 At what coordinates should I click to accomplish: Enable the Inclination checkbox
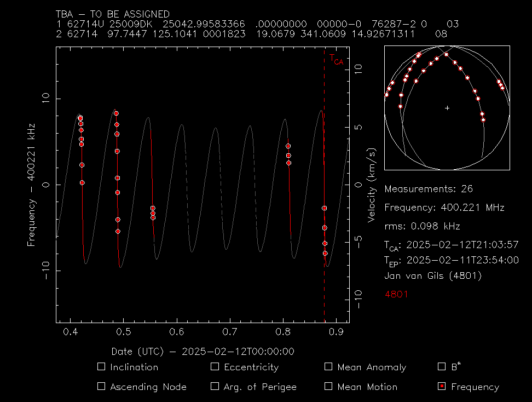(x=101, y=367)
